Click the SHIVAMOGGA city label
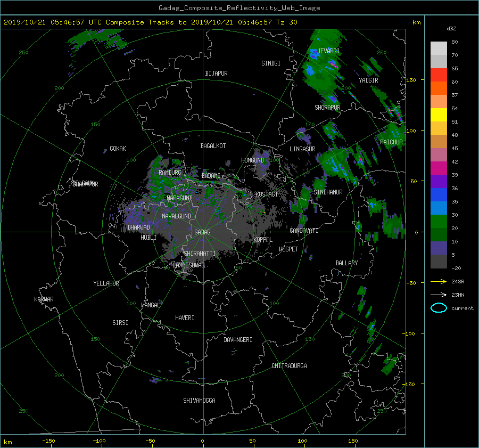Screen dimensions: 479x448 point(199,401)
